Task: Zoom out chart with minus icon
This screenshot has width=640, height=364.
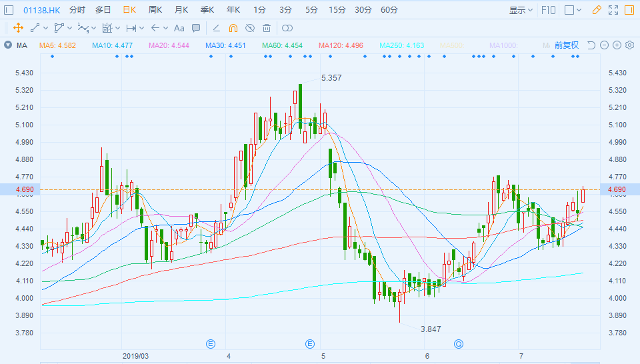Action: click(x=605, y=45)
